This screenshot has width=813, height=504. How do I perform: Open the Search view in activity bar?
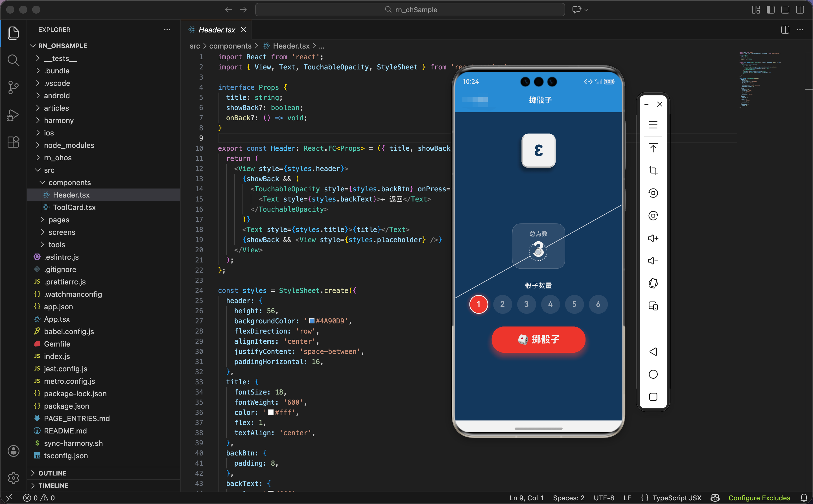tap(13, 60)
